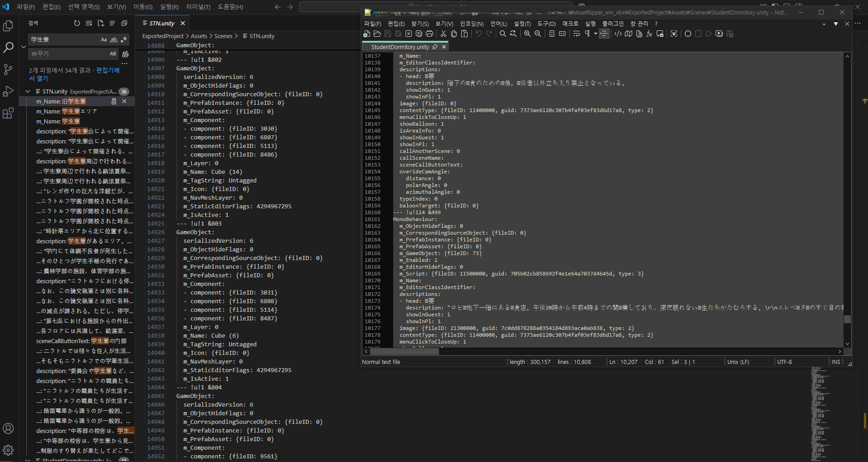Viewport: 868px width, 462px height.
Task: Open function list (fx) in Notepad++
Action: coord(649,34)
